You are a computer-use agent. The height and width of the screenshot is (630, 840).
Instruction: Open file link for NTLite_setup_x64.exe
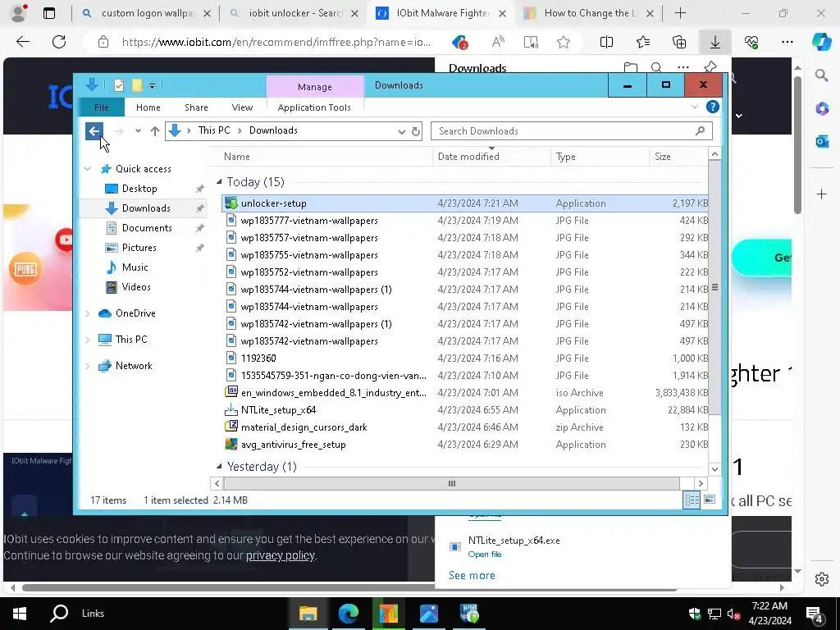[x=485, y=554]
